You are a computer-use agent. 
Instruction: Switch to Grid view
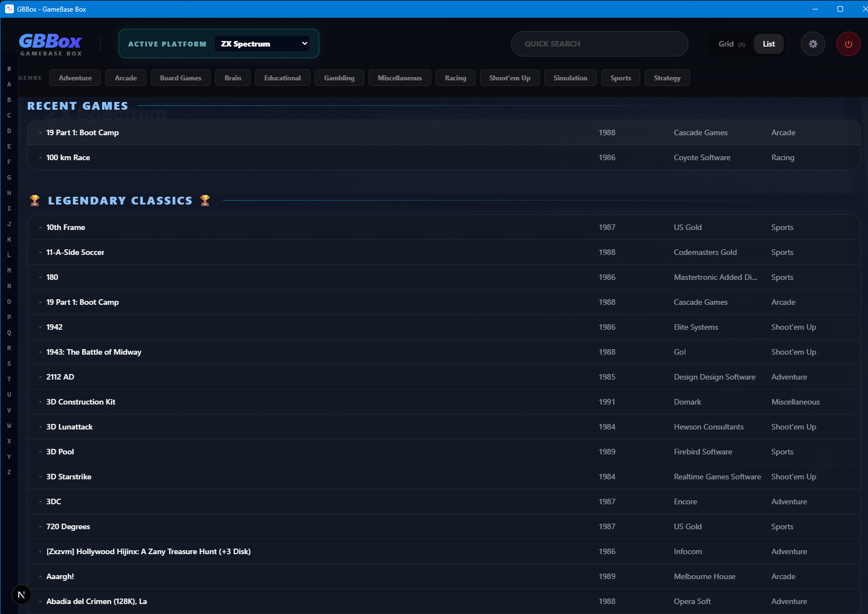731,44
